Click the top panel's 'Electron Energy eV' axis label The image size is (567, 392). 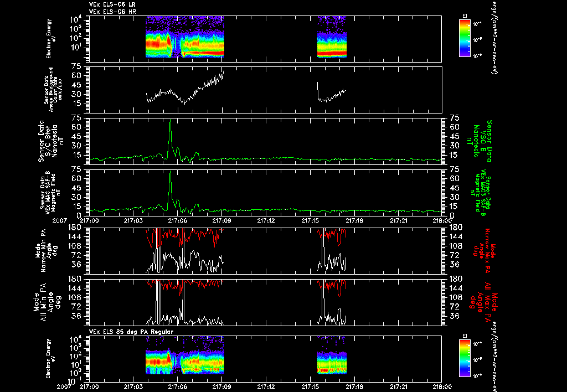51,39
